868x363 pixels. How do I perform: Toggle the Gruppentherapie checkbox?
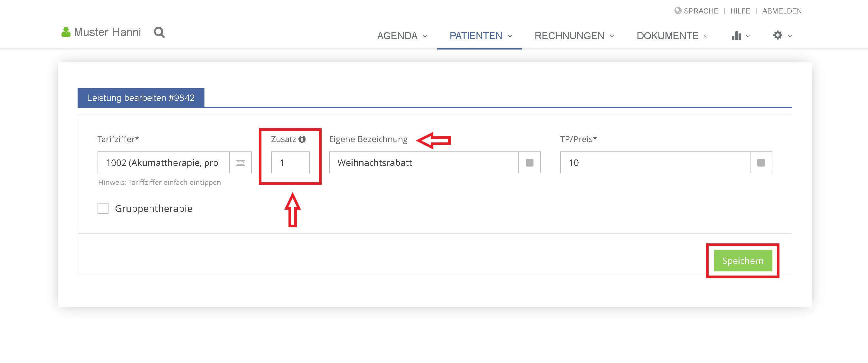pyautogui.click(x=103, y=208)
